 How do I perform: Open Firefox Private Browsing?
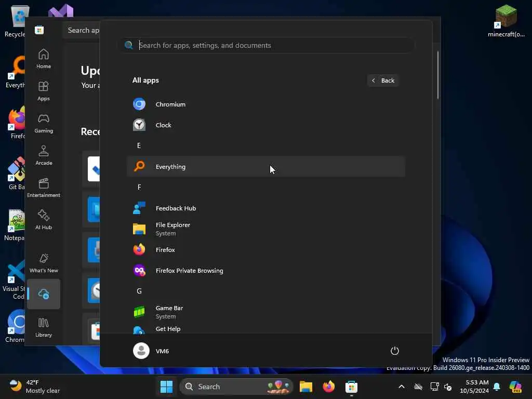click(265, 270)
